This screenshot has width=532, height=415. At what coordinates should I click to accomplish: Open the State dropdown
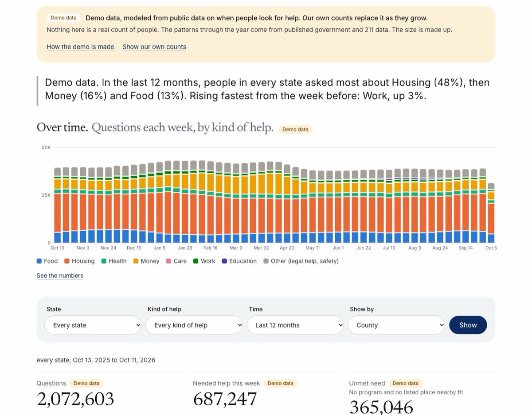(93, 325)
